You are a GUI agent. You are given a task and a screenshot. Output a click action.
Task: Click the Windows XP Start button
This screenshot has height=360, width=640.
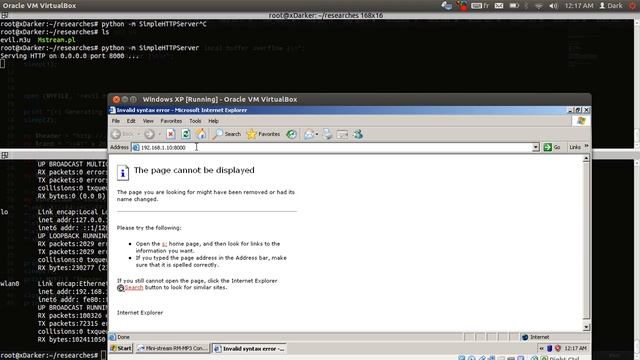point(121,349)
